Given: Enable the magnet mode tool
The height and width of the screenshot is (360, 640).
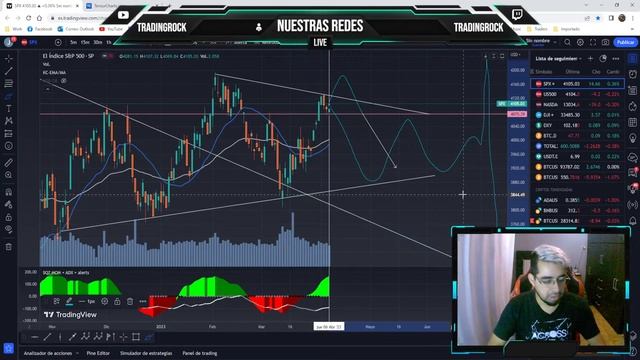Looking at the screenshot, I should point(9,192).
